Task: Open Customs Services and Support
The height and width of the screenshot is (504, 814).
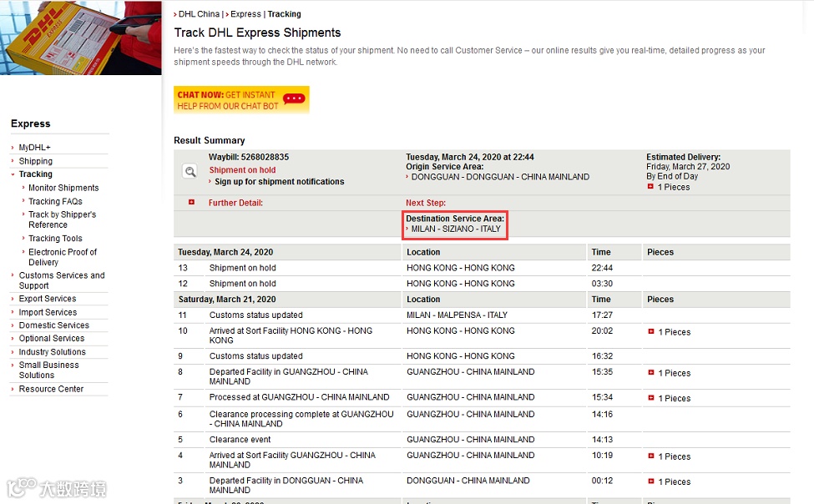Action: pos(62,280)
